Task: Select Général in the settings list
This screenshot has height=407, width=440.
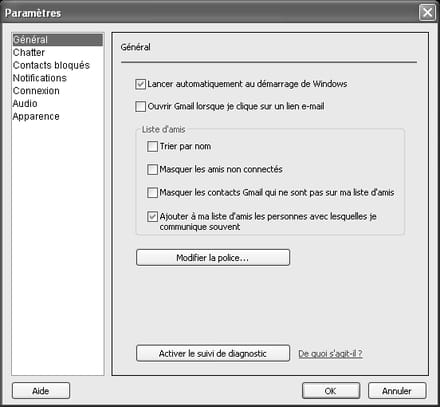Action: (57, 40)
